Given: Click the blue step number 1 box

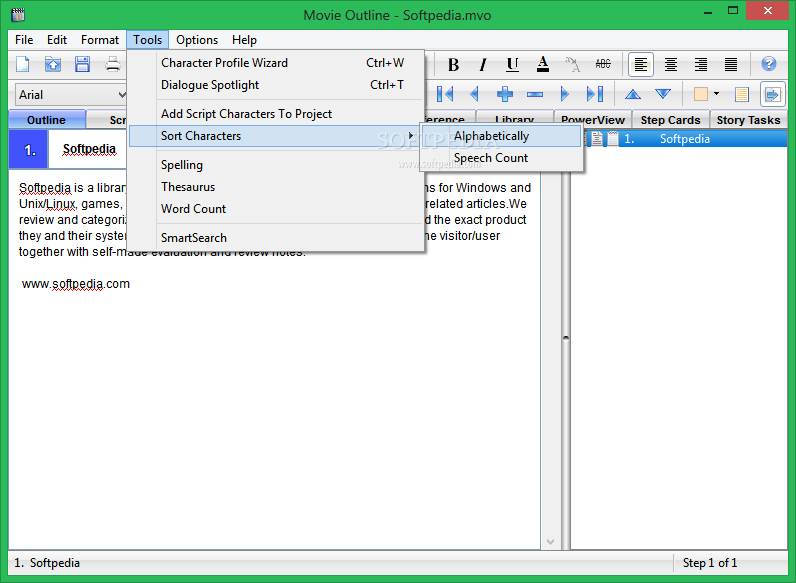Looking at the screenshot, I should coord(29,149).
